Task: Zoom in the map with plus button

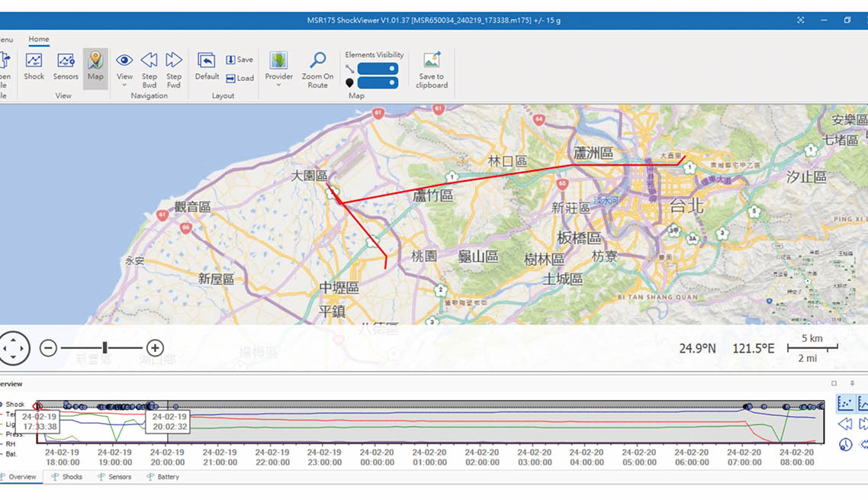Action: click(x=155, y=348)
